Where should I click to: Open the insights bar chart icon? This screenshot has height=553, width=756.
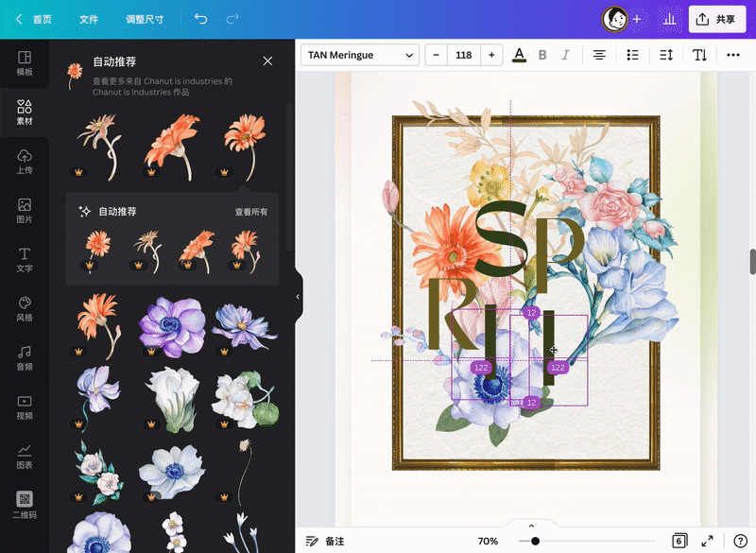pos(669,19)
